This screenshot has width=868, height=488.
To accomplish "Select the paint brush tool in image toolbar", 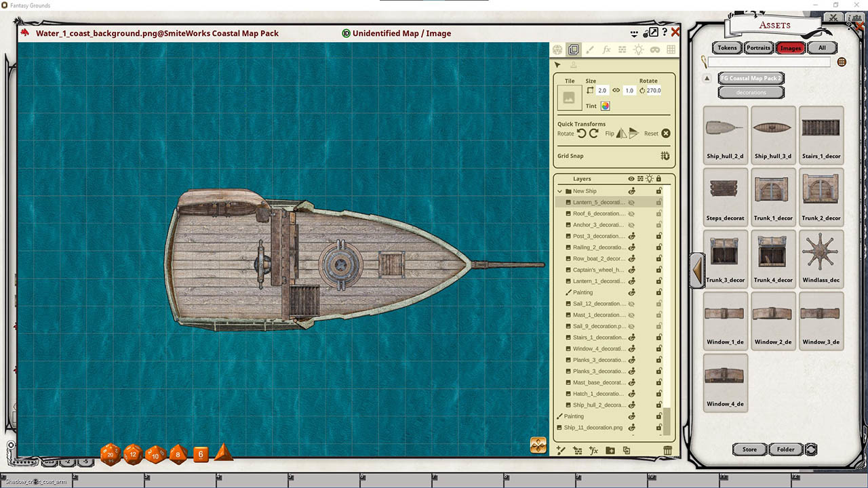I will 590,49.
